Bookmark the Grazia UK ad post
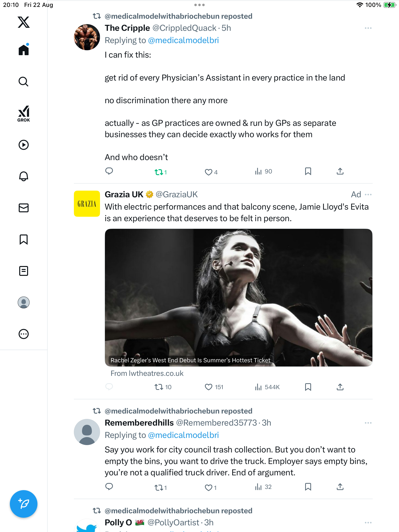The height and width of the screenshot is (532, 399). coord(308,387)
